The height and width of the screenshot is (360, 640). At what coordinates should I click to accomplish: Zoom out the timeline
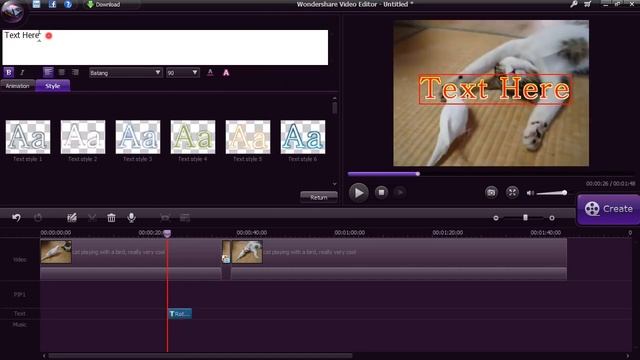click(x=496, y=218)
